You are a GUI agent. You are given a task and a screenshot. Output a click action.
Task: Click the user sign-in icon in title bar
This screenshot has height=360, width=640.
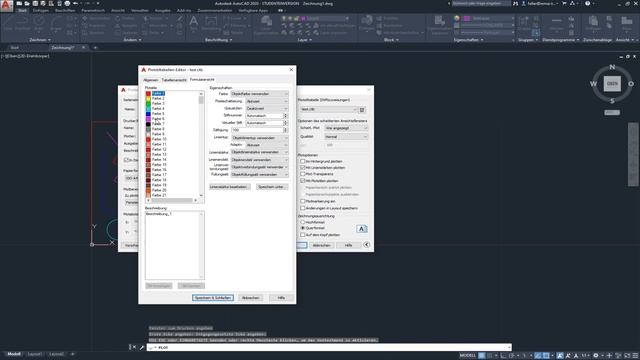(524, 3)
